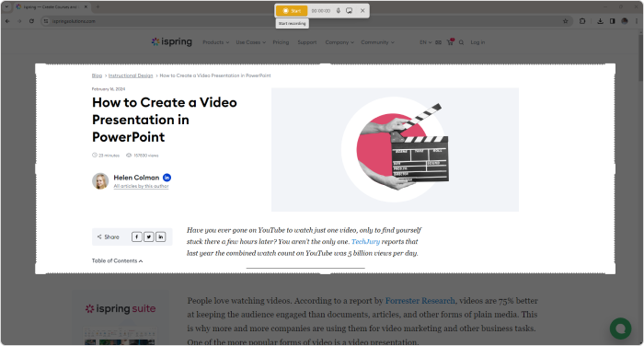Click the 157830 views counter
This screenshot has height=346, width=644.
(x=142, y=156)
